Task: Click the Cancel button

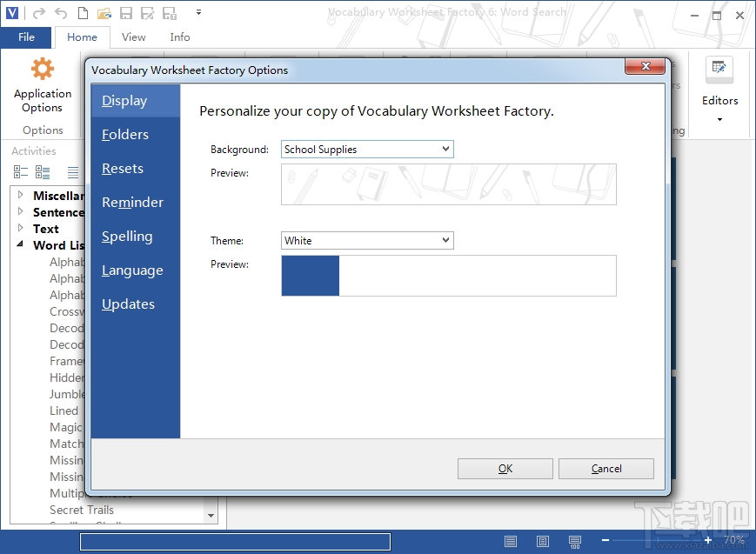Action: tap(605, 468)
